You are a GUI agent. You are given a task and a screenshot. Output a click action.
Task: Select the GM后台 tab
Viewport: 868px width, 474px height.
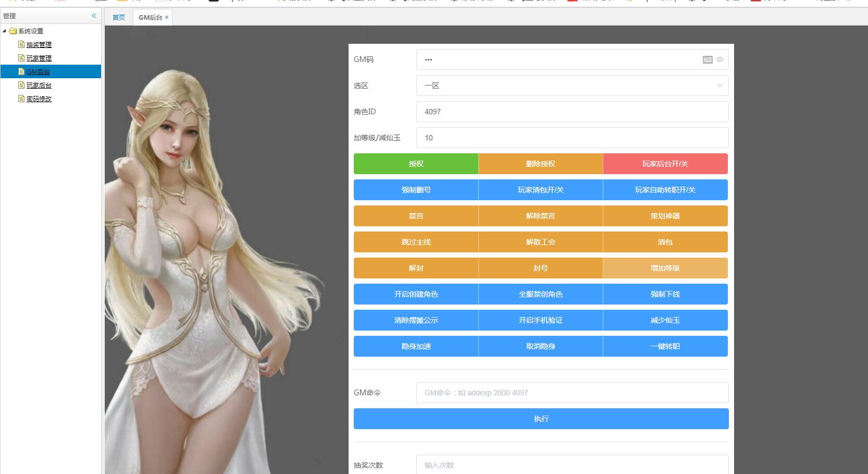point(150,17)
